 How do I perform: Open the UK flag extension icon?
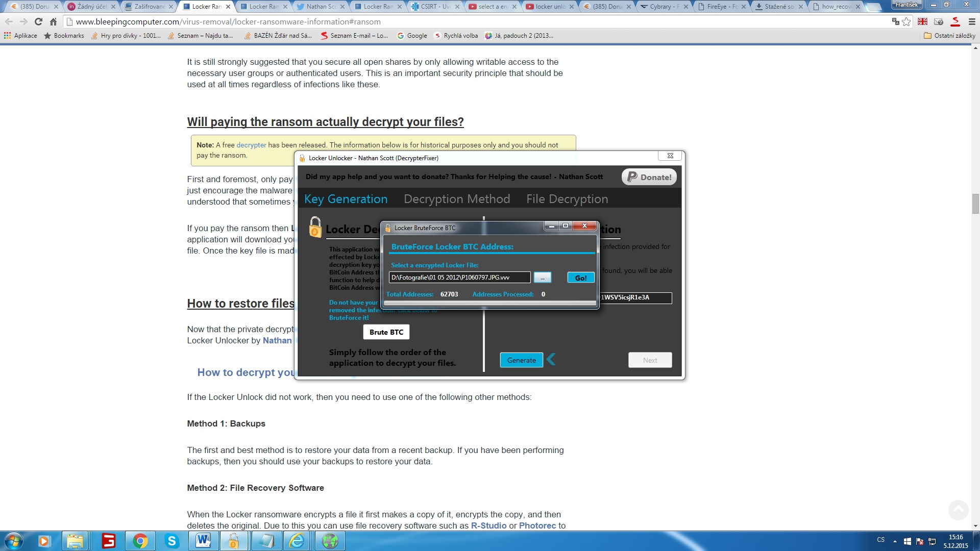(x=922, y=21)
